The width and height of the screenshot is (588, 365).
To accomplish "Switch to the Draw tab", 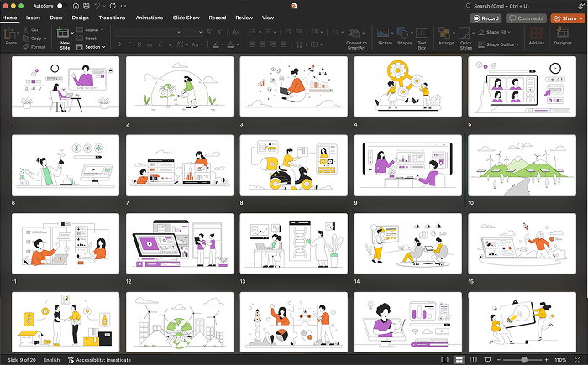I will (56, 18).
